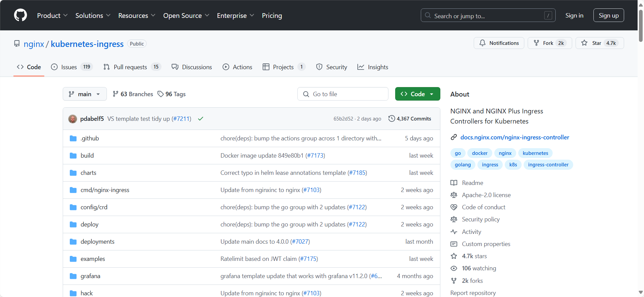Viewport: 644px width, 297px height.
Task: Open the Discussions tab
Action: [x=192, y=67]
